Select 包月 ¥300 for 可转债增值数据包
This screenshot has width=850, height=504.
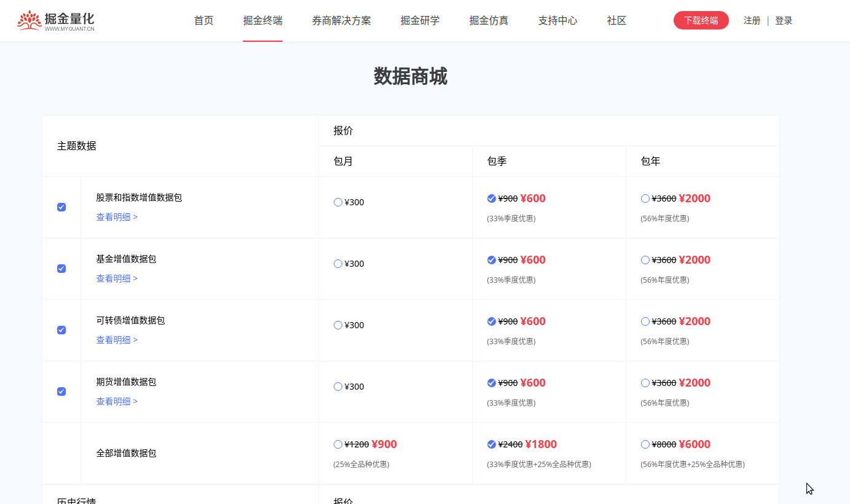click(338, 325)
